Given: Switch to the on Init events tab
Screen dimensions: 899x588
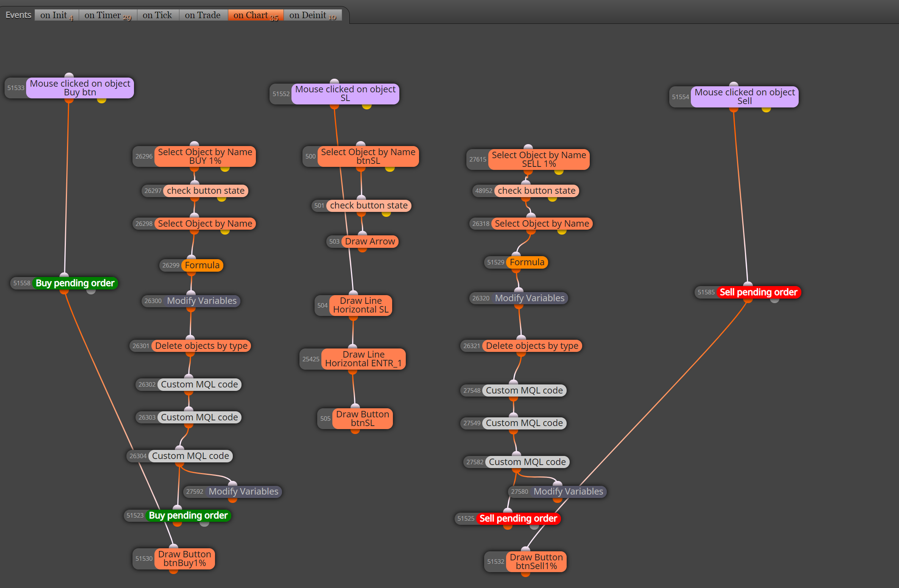Looking at the screenshot, I should click(57, 15).
